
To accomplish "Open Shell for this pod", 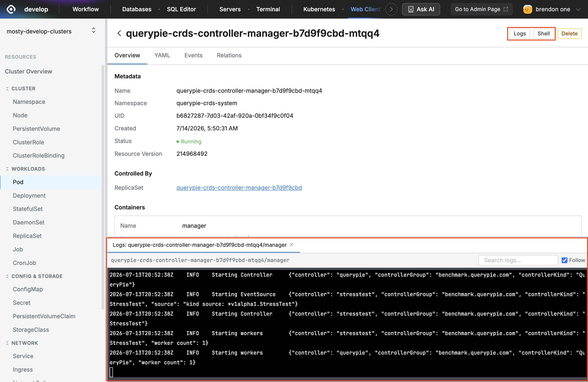I will [544, 34].
